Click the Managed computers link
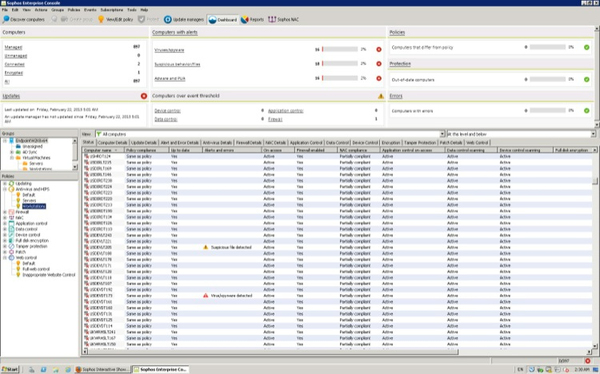Image resolution: width=600 pixels, height=374 pixels. (13, 47)
